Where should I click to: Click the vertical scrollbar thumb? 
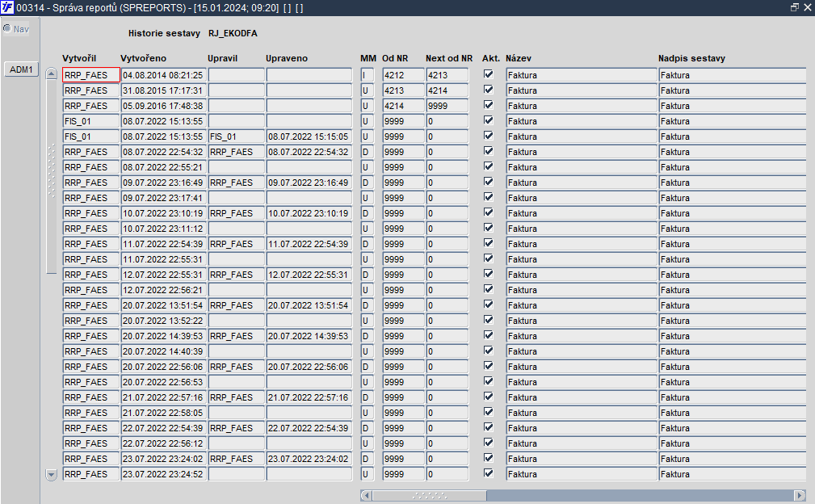point(51,176)
